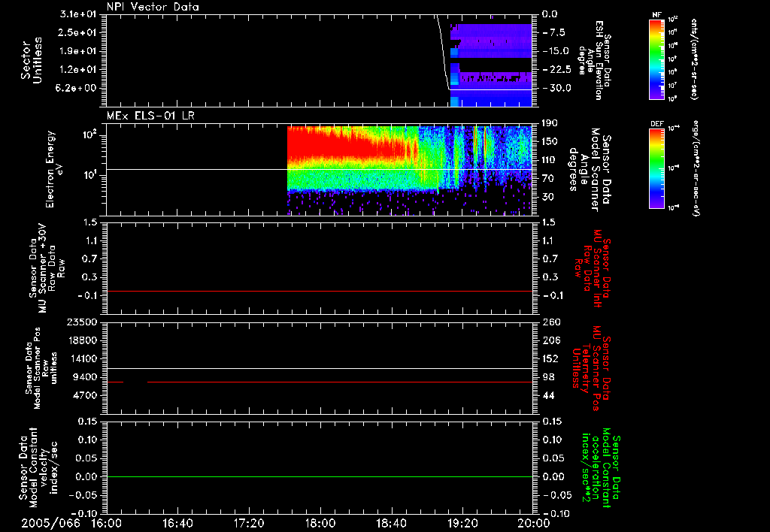Click the 9400 scanner position tick label
This screenshot has height=532, width=770.
point(86,377)
